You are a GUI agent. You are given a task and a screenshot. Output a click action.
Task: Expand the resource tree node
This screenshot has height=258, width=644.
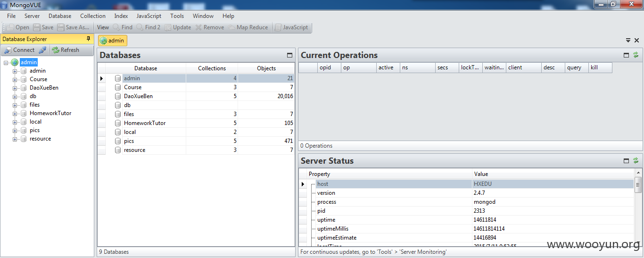(15, 139)
